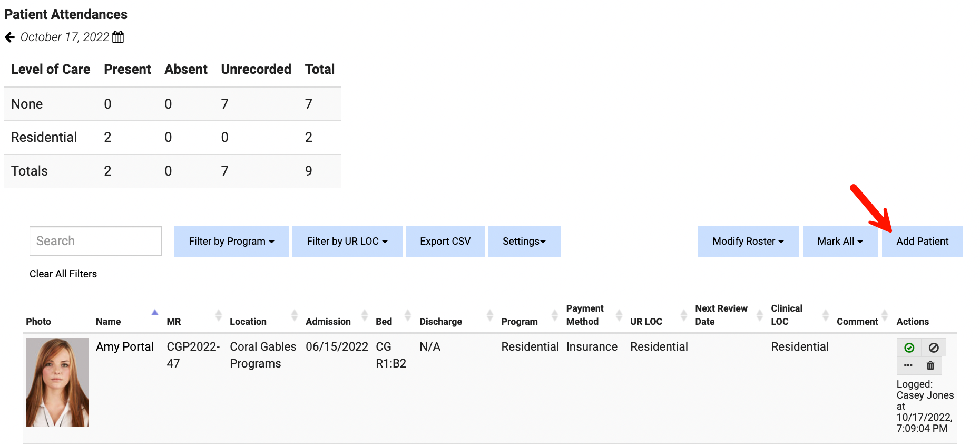Image resolution: width=980 pixels, height=444 pixels.
Task: Sort the table by Program column
Action: tap(519, 321)
